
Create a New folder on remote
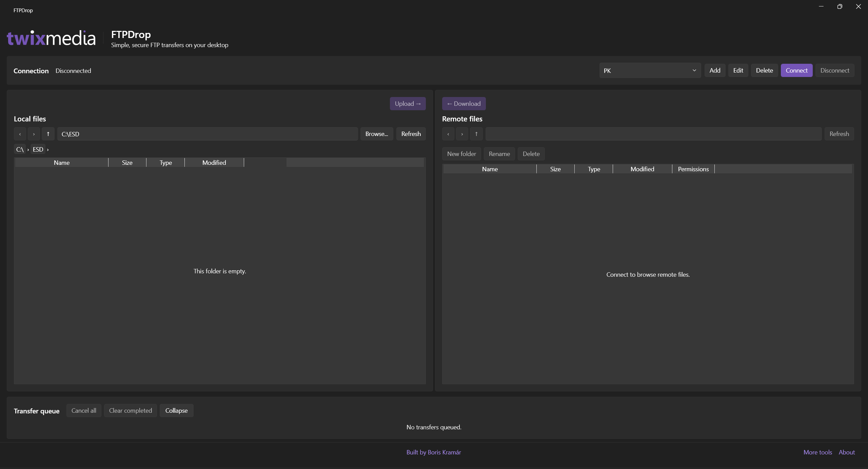tap(461, 154)
